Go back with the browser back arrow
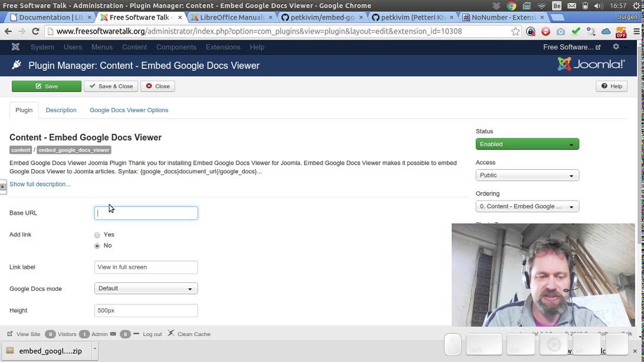Image resolution: width=644 pixels, height=362 pixels. click(x=8, y=31)
